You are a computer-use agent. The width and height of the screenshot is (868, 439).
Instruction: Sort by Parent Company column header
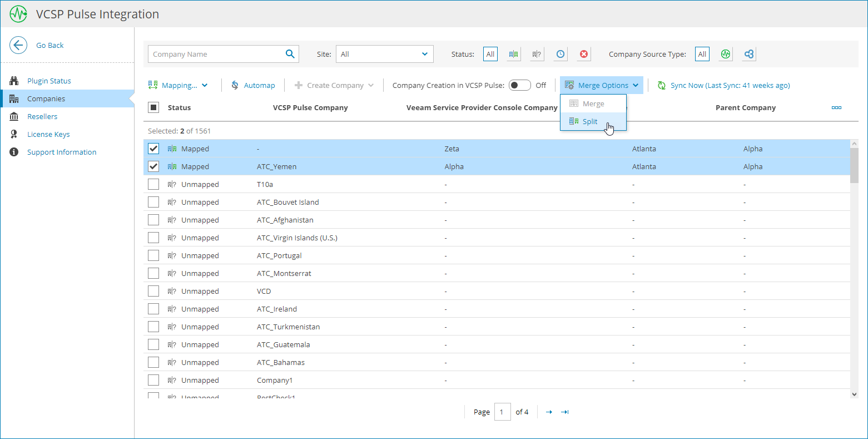(x=746, y=107)
